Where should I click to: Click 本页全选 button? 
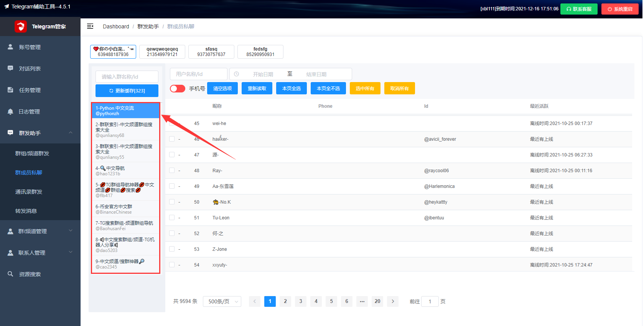292,88
